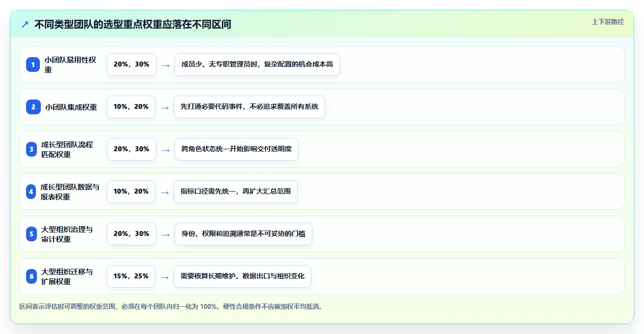
Task: Click the 20%，30% chip in 成长型团队流程匹配权重 row
Action: pyautogui.click(x=131, y=149)
